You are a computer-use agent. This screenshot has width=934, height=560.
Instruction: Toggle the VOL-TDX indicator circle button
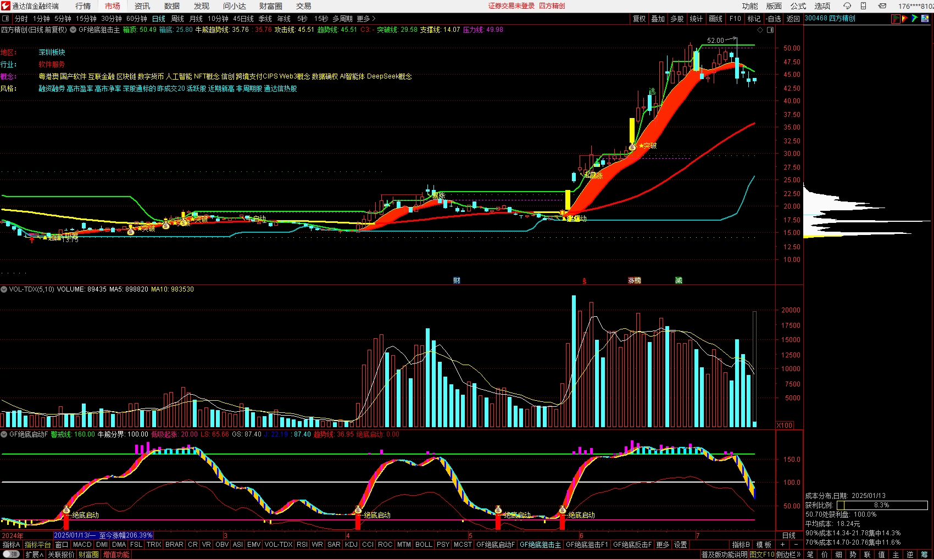pos(4,289)
